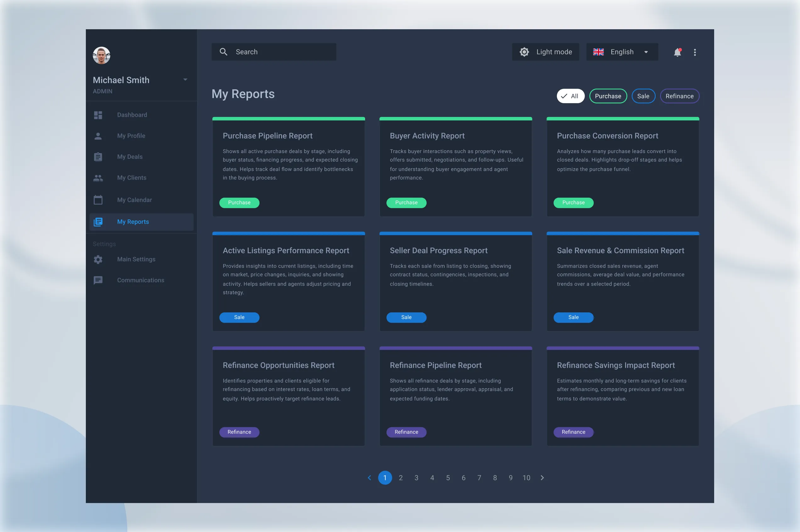Enable the Purchase filter chip
The width and height of the screenshot is (800, 532).
[x=608, y=96]
